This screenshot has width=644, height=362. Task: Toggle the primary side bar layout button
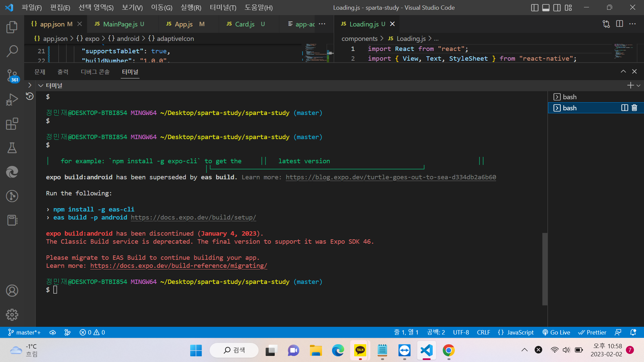535,7
